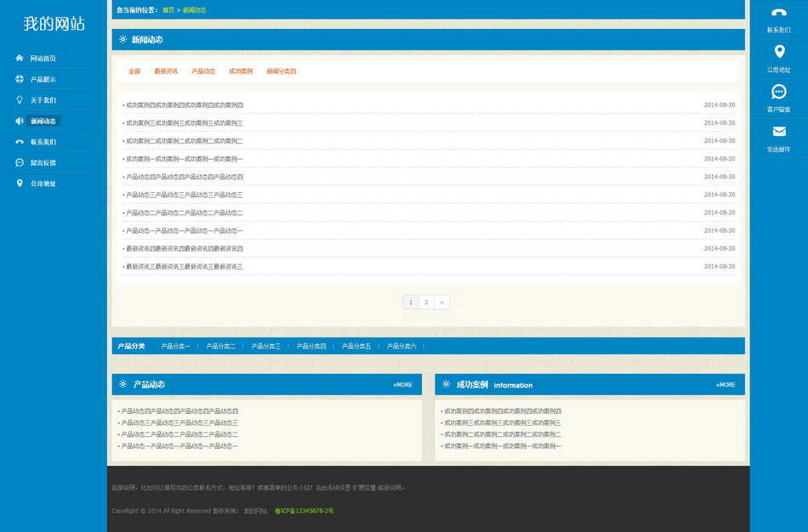Open article 最新资讯四最新资讯四
The width and height of the screenshot is (808, 532).
click(185, 249)
